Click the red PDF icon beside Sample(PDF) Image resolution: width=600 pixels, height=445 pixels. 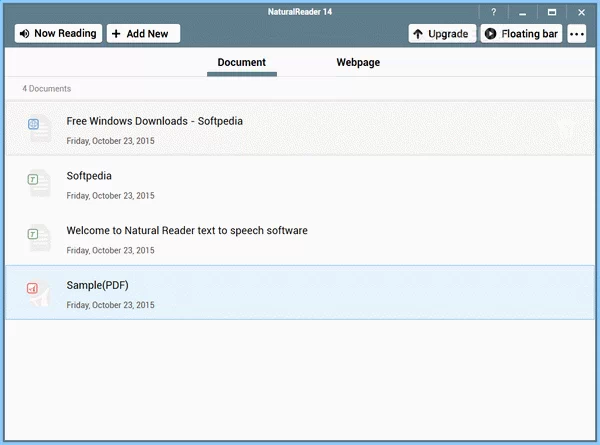pyautogui.click(x=33, y=289)
